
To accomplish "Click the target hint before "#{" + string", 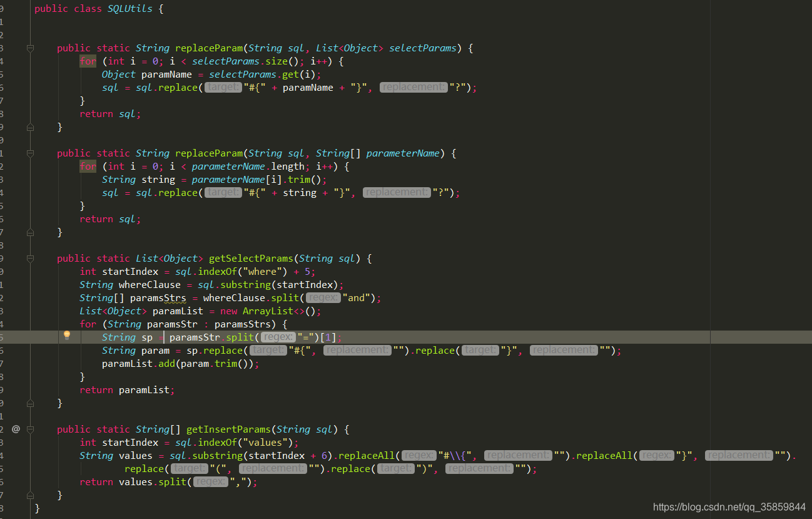I will coord(223,193).
